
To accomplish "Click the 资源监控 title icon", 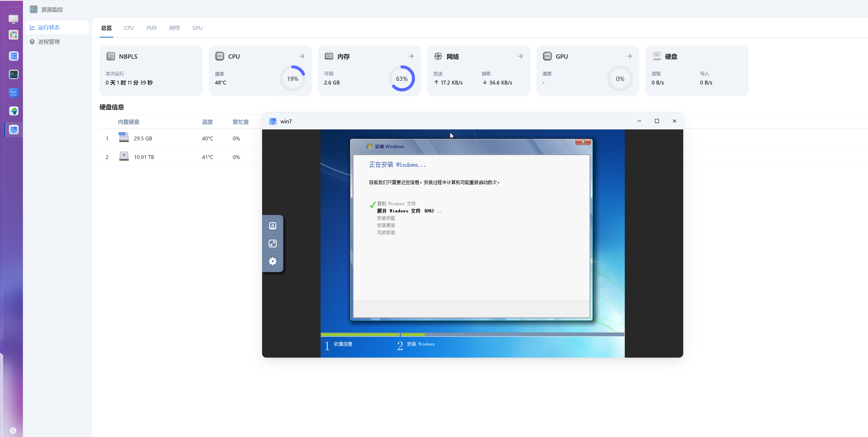I will tap(34, 9).
